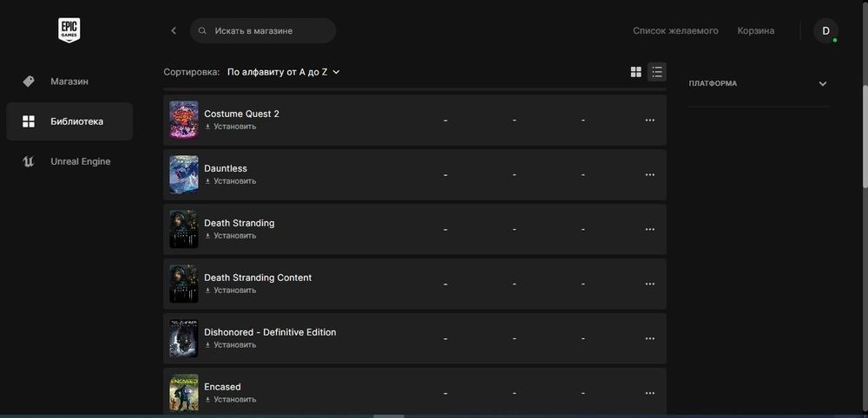
Task: Open the Unreal Engine section
Action: pos(69,161)
